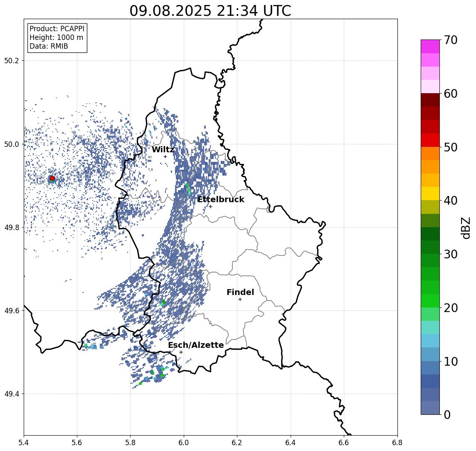
Task: Click the 40 tick label on colorbar
Action: coord(451,201)
